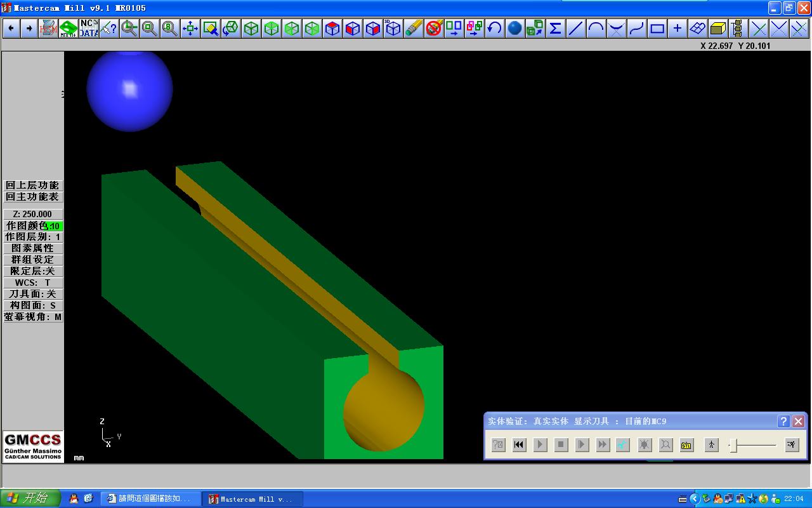Image resolution: width=812 pixels, height=508 pixels.
Task: Toggle the 刀具面:关 setting
Action: (x=33, y=294)
